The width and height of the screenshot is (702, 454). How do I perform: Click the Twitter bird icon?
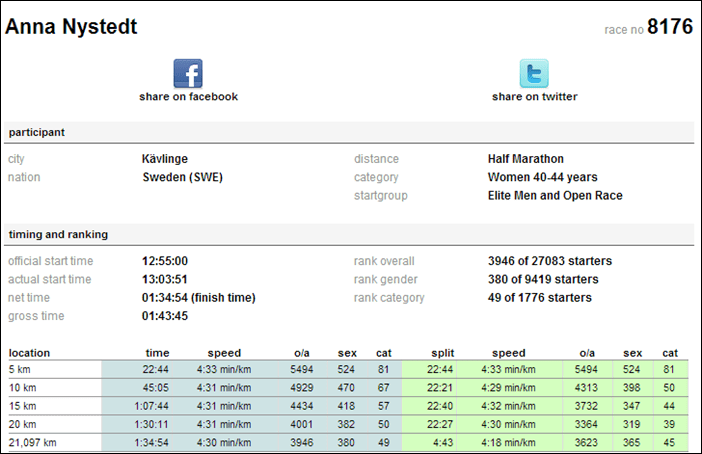click(x=533, y=73)
